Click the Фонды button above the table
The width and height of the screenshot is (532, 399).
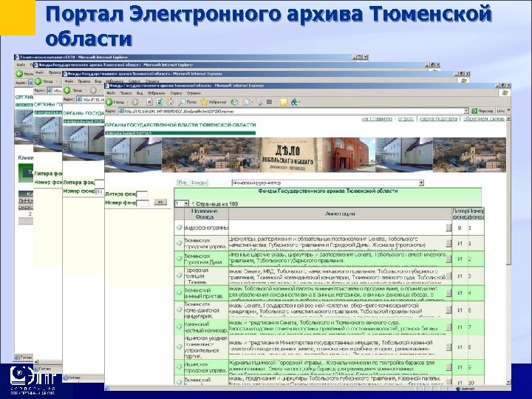(x=199, y=183)
